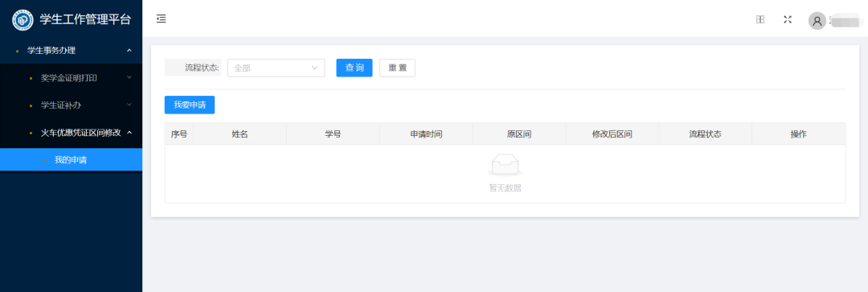Open the user avatar menu
868x292 pixels.
pos(817,20)
